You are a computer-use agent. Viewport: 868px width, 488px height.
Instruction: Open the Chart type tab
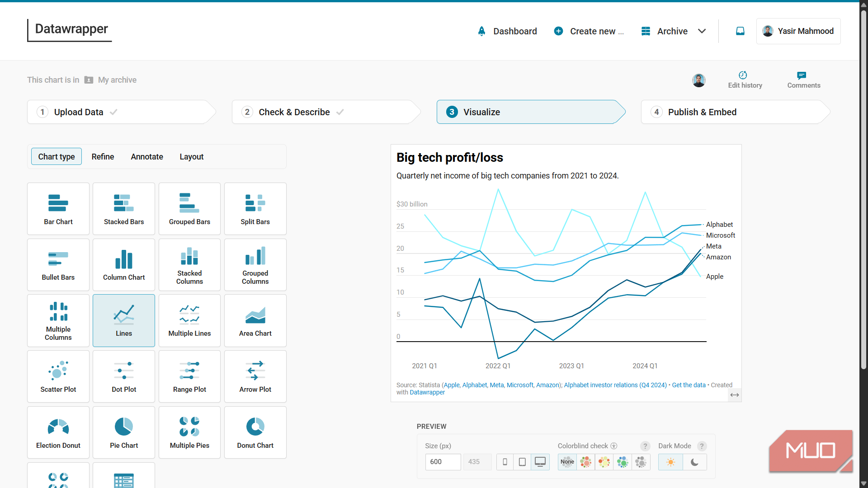57,157
